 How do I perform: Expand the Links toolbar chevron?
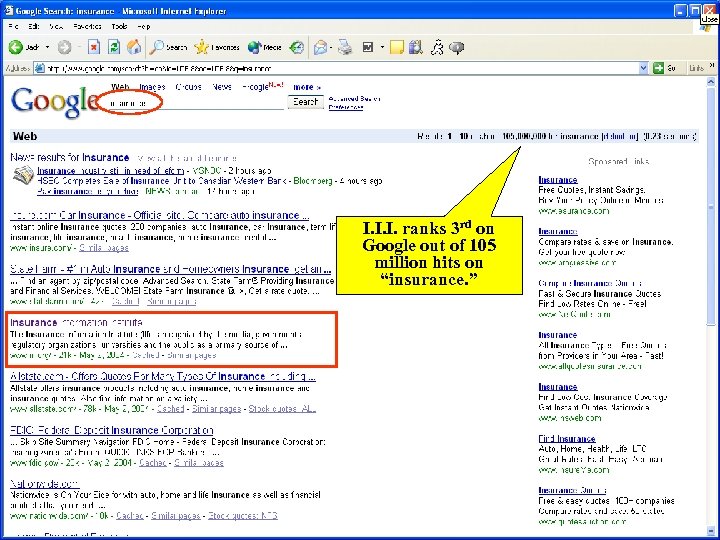click(x=712, y=66)
